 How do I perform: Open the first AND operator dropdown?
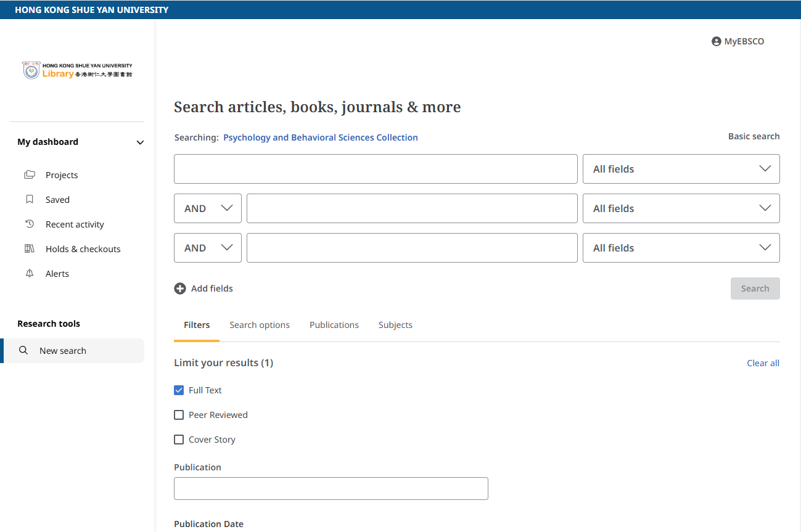tap(207, 208)
